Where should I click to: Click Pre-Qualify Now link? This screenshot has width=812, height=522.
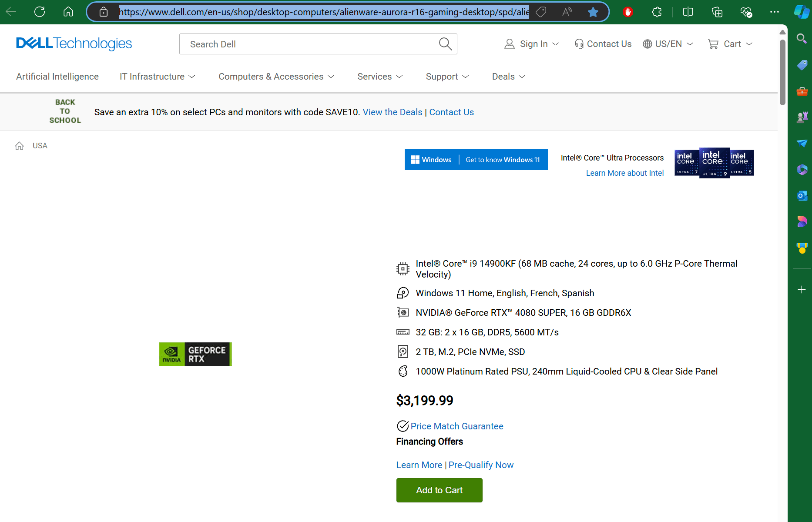481,465
